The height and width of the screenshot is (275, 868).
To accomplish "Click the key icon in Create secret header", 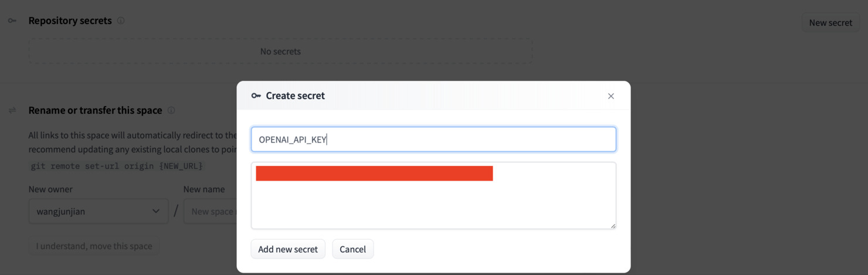I will tap(256, 96).
